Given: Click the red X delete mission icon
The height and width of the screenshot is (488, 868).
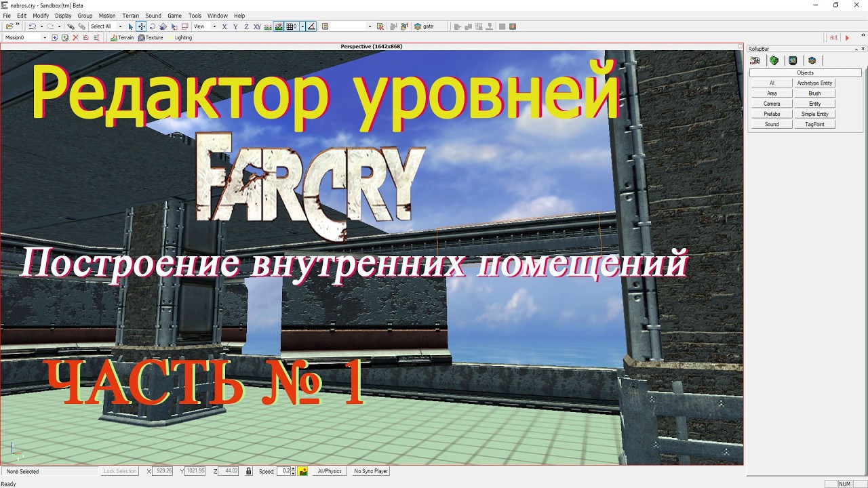Looking at the screenshot, I should (75, 38).
